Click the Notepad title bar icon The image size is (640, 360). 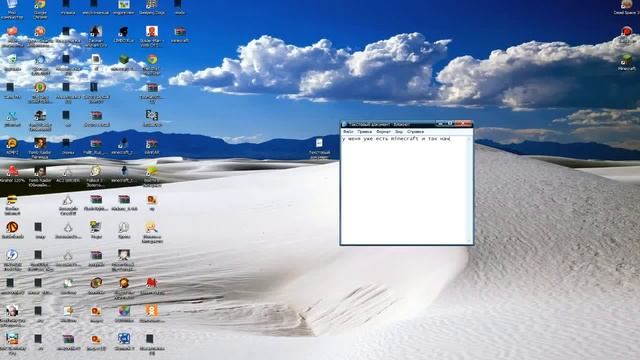344,124
